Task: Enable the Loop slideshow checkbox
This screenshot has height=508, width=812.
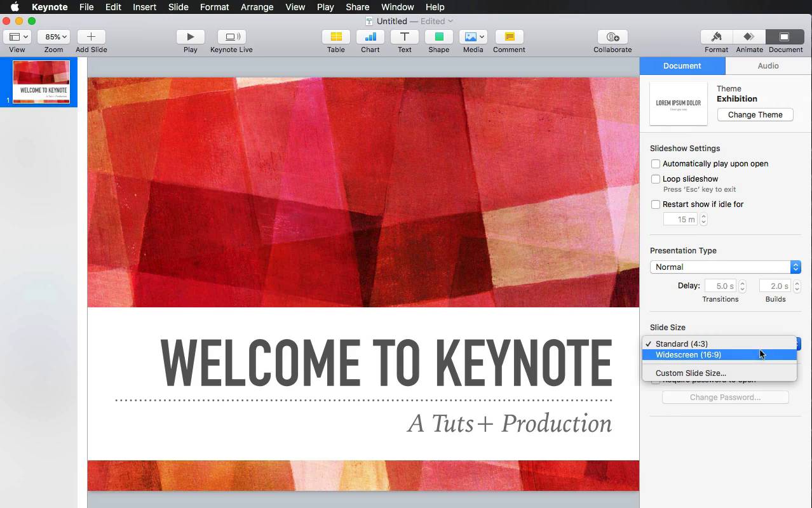Action: point(656,179)
